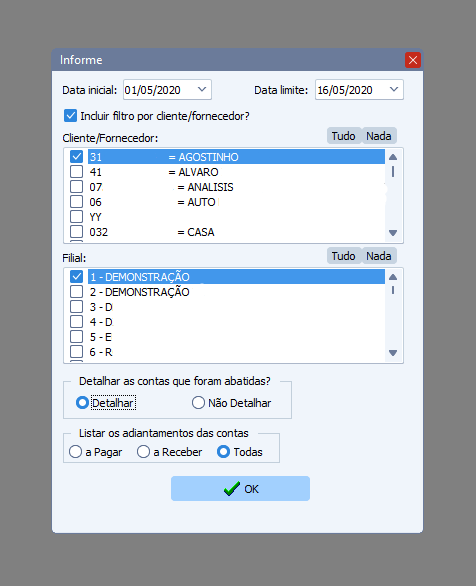Click the Cliente/Fornecedor list scroll-up arrow
Screen dimensions: 476x586
coord(393,157)
